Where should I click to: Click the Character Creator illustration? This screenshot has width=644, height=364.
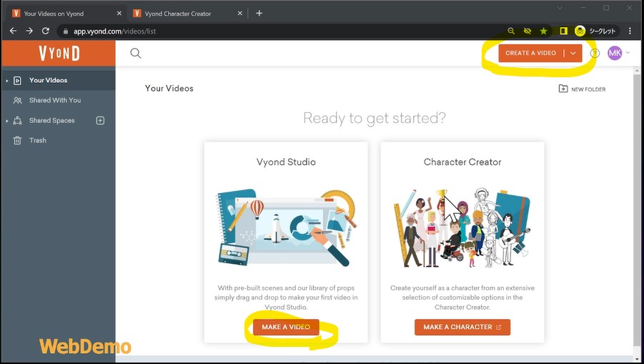pos(462,227)
